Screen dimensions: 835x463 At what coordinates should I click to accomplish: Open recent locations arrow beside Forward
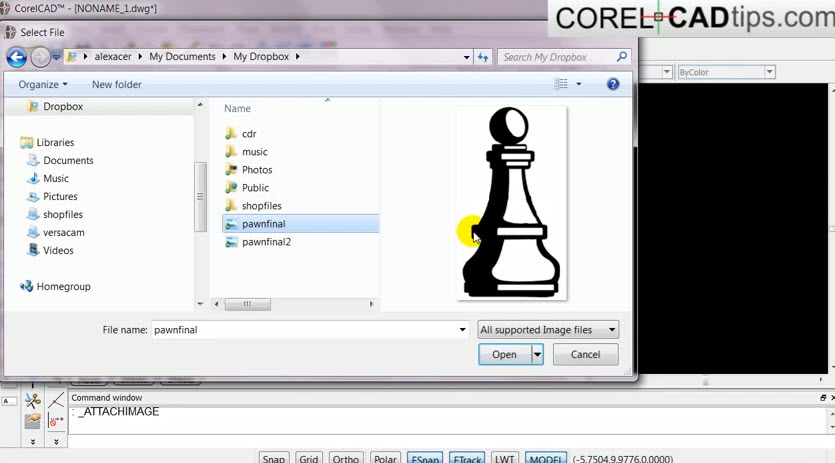[x=56, y=57]
